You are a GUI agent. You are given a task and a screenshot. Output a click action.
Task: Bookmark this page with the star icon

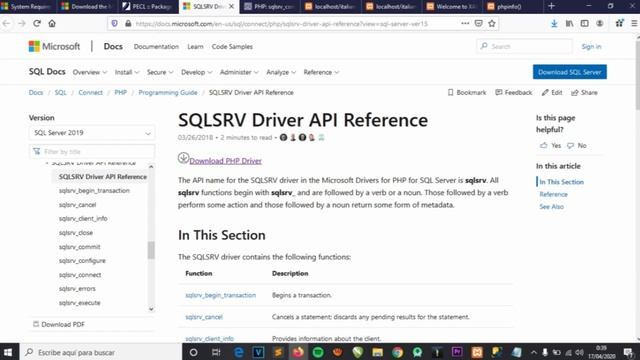coord(492,24)
